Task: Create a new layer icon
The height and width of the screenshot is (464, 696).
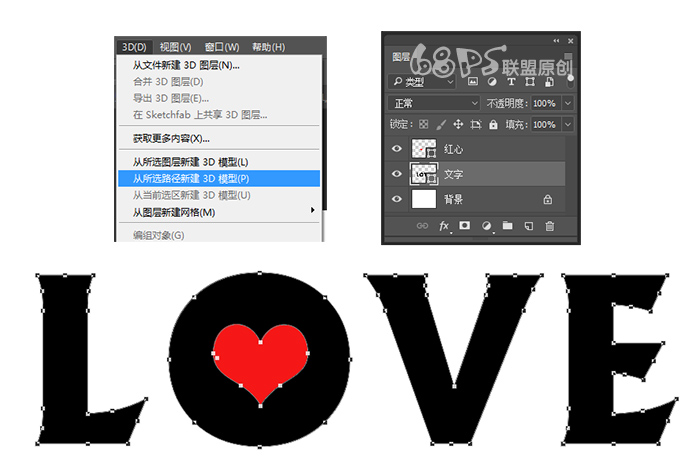Action: point(528,226)
